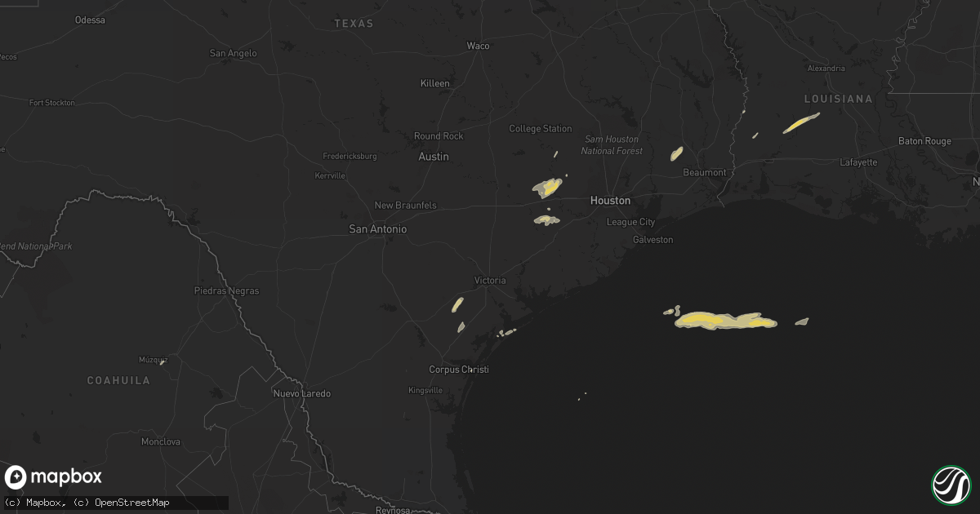Click the Monclova label
The image size is (980, 514).
161,441
